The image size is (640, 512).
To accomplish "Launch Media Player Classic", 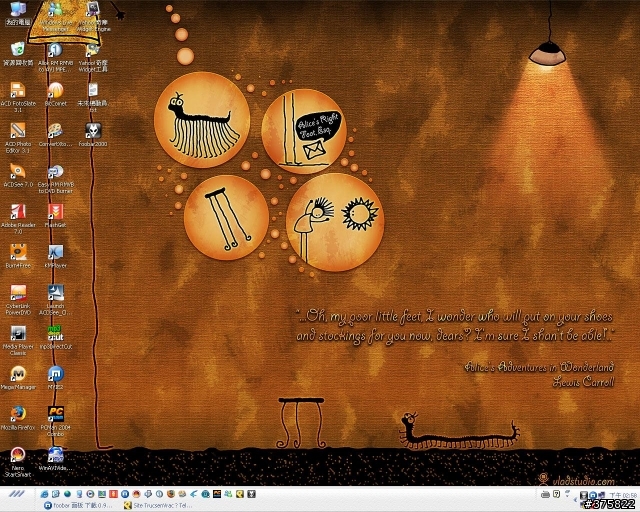I will click(18, 341).
